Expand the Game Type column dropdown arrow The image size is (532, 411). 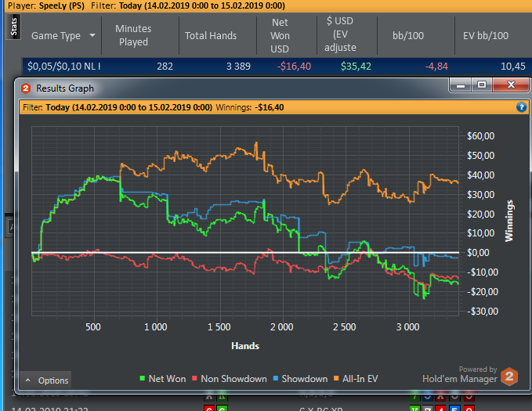pos(92,35)
